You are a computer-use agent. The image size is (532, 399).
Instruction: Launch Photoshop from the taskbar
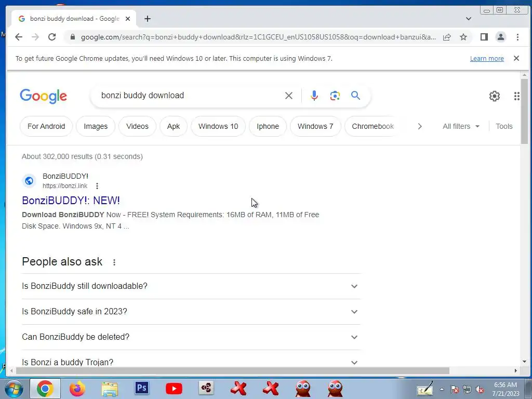[x=142, y=388]
